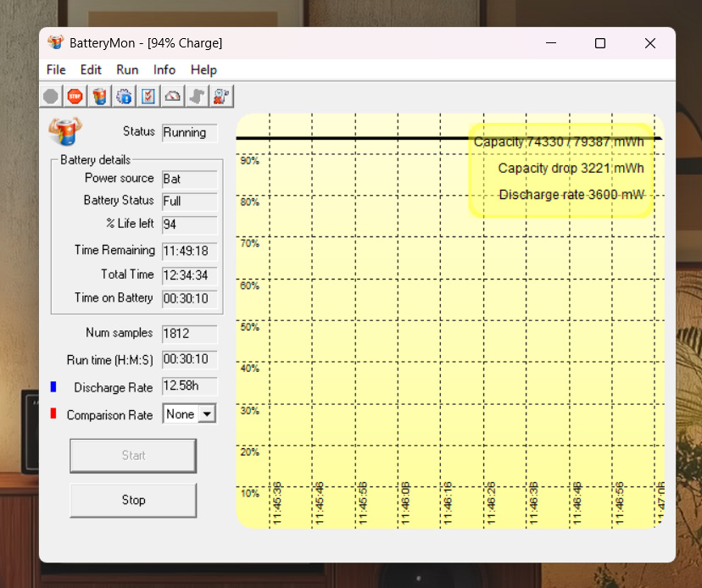
Task: Click the Power source field showing Bat
Action: pos(190,179)
